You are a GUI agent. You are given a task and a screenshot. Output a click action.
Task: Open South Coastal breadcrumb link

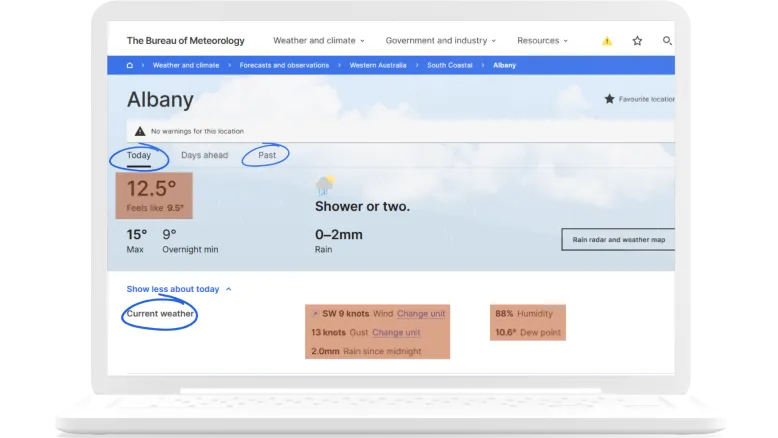(x=450, y=65)
